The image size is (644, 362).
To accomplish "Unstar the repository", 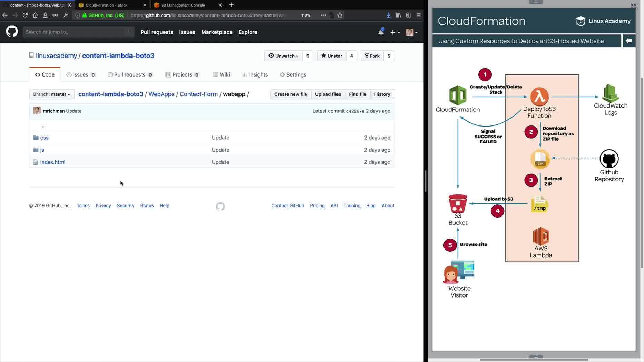I will (x=332, y=56).
